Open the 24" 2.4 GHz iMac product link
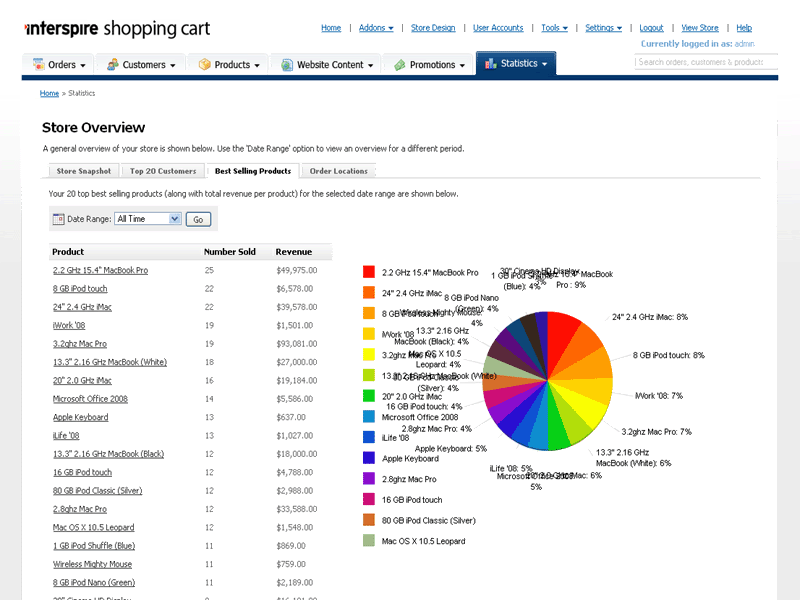Viewport: 800px width, 600px height. coord(82,307)
